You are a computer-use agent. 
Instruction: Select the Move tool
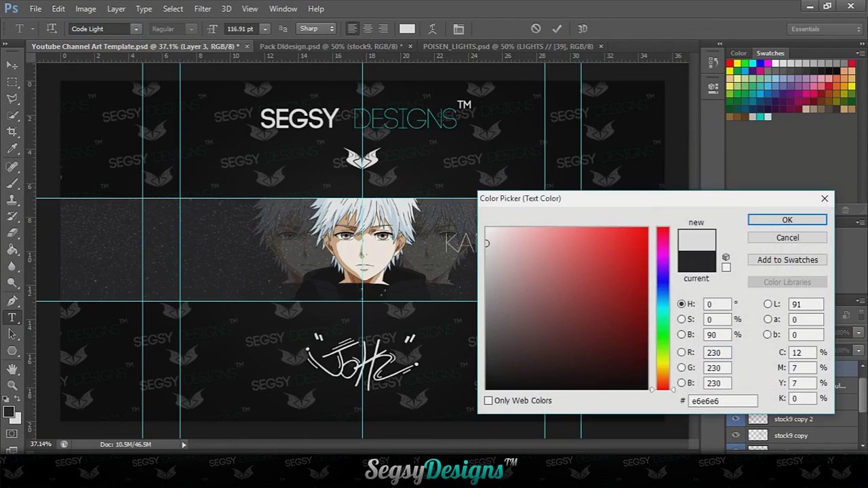[x=12, y=65]
